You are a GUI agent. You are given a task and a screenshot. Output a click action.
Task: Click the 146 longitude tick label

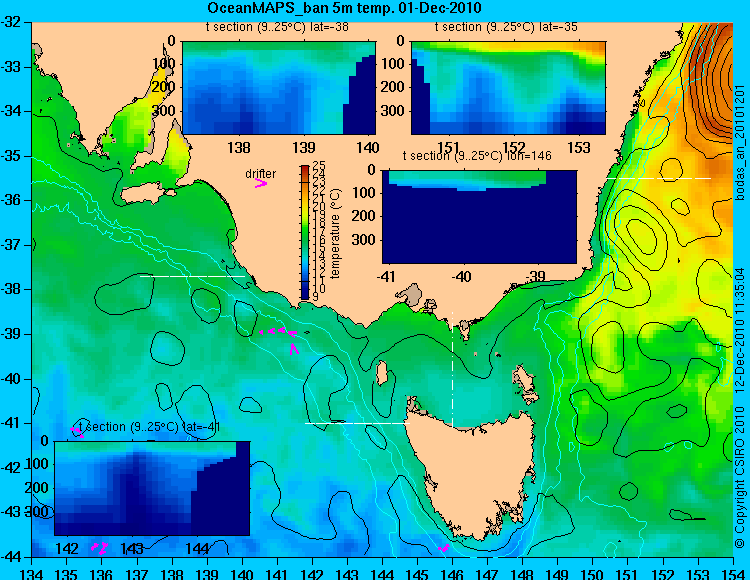[x=452, y=574]
